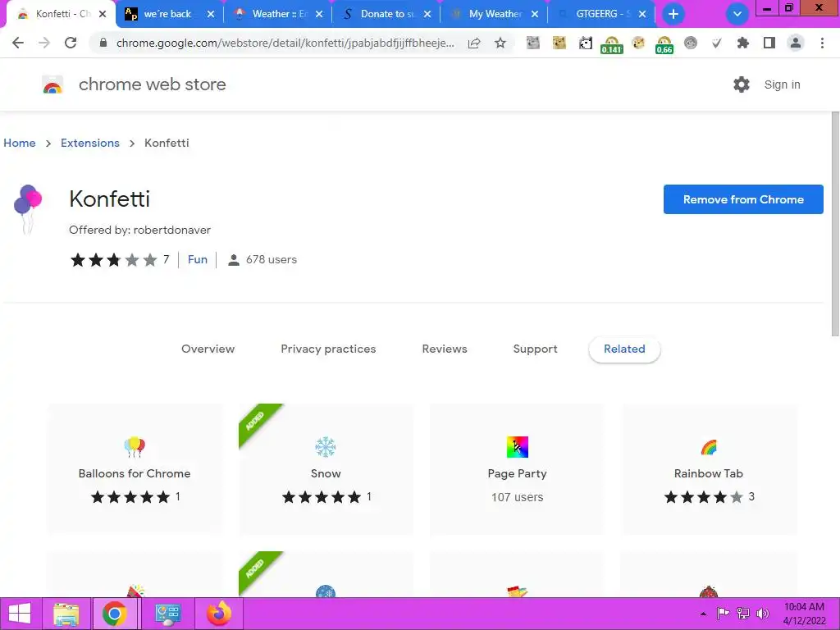Reload the page with the refresh icon
This screenshot has height=630, width=840.
pos(71,43)
